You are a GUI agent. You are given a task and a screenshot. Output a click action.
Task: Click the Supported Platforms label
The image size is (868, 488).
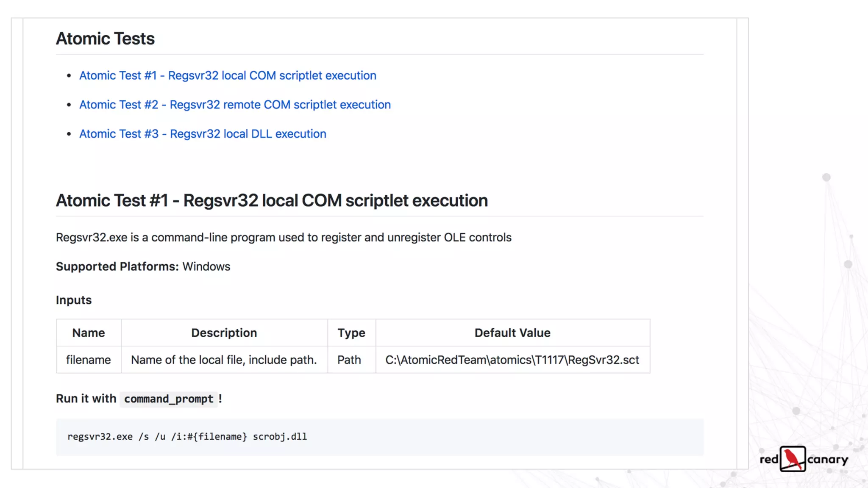point(117,266)
